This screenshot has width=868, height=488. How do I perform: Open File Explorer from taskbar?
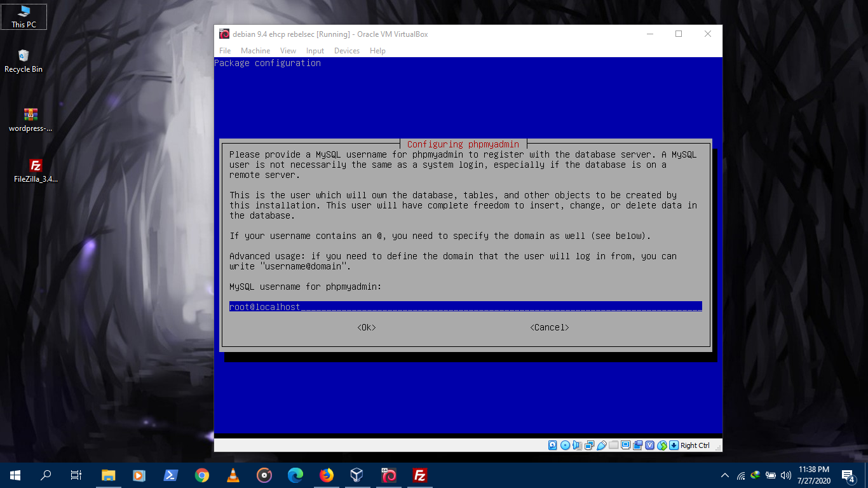click(x=109, y=475)
